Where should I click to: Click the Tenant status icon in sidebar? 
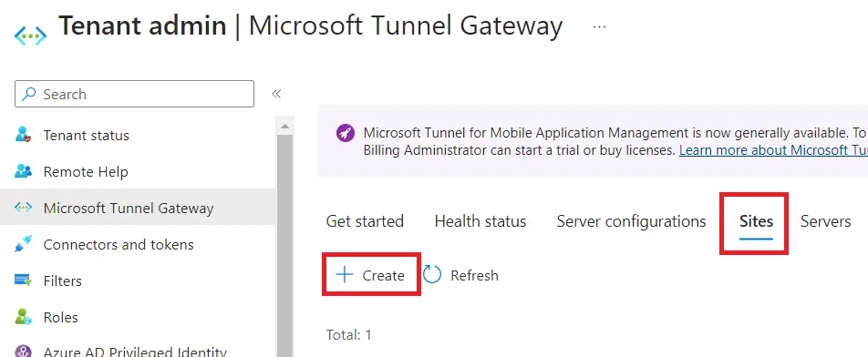click(24, 135)
